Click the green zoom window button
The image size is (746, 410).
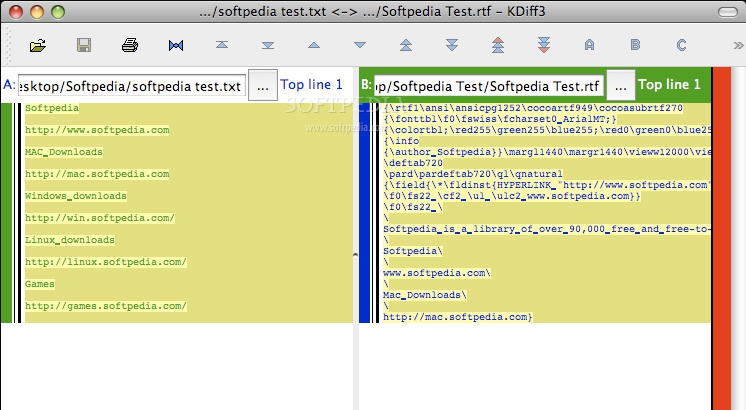click(58, 11)
